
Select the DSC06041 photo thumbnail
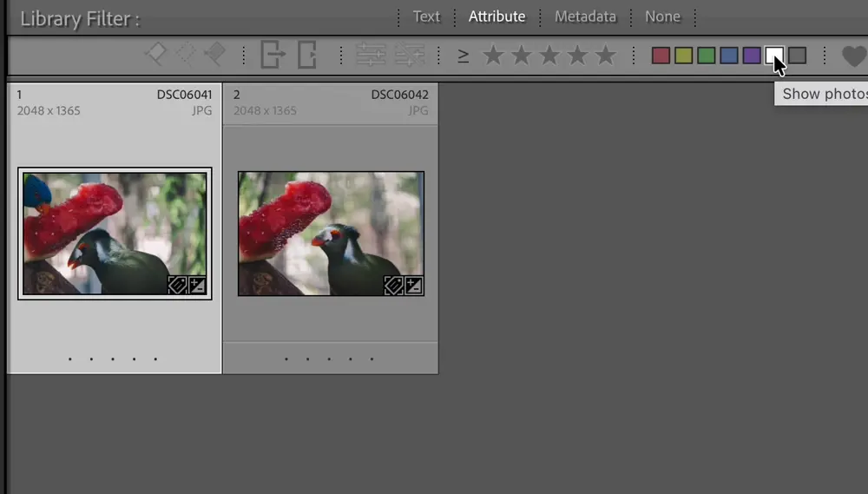click(115, 234)
